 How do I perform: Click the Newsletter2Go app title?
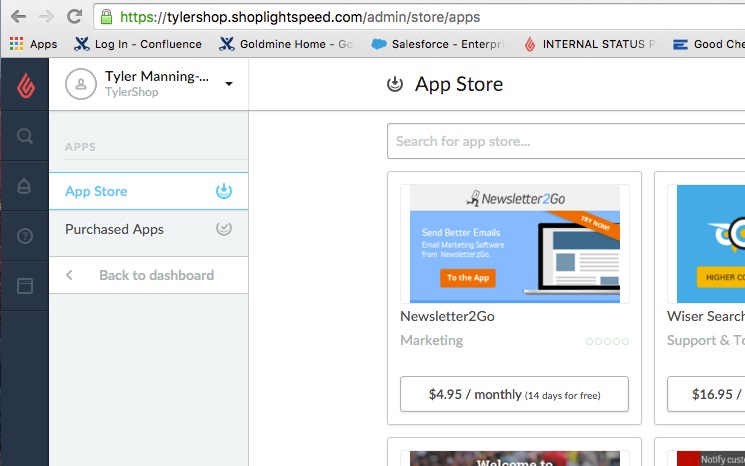click(447, 316)
